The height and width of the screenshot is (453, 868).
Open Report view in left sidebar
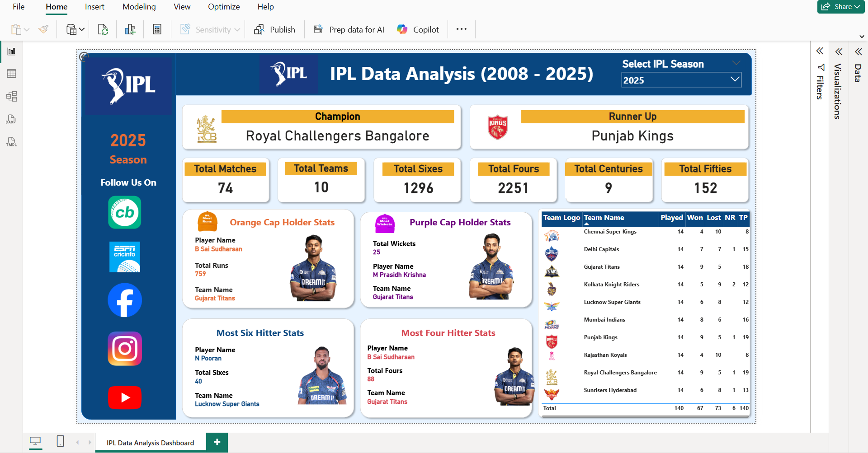[11, 51]
